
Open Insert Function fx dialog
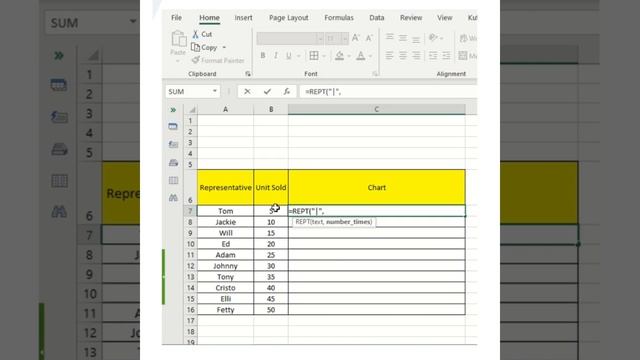(287, 91)
